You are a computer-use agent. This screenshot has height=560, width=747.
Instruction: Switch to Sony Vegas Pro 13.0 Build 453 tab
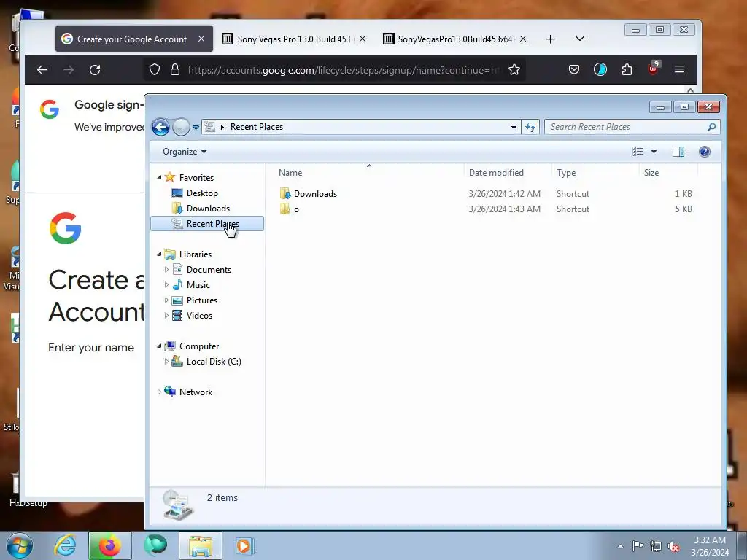pyautogui.click(x=293, y=39)
